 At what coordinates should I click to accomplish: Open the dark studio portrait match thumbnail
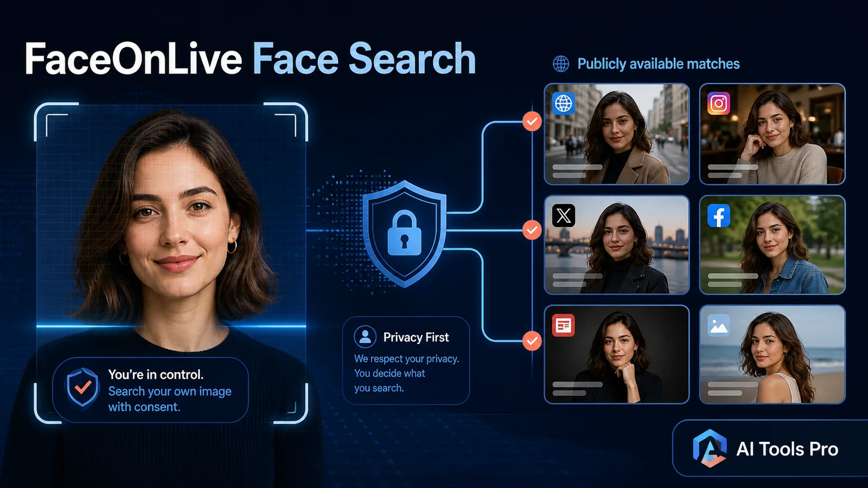(617, 355)
